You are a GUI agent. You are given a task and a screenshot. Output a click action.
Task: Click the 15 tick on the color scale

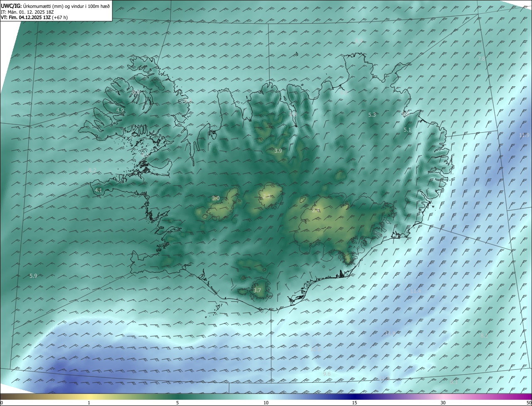pyautogui.click(x=355, y=403)
